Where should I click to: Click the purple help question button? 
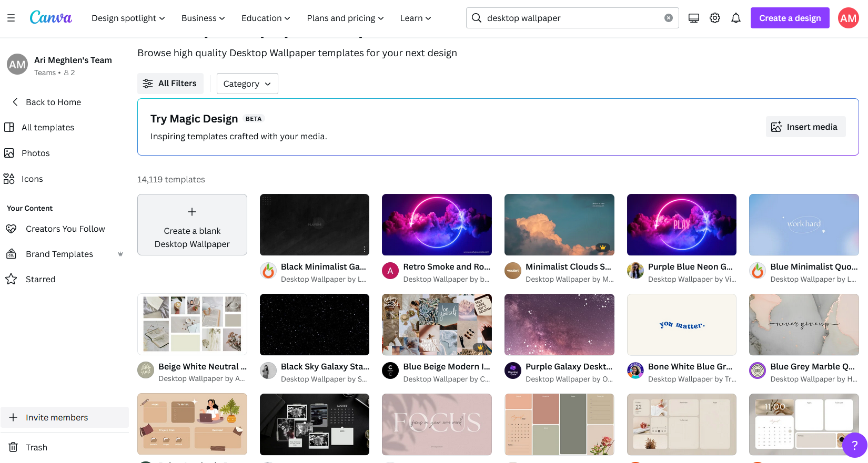click(x=854, y=445)
